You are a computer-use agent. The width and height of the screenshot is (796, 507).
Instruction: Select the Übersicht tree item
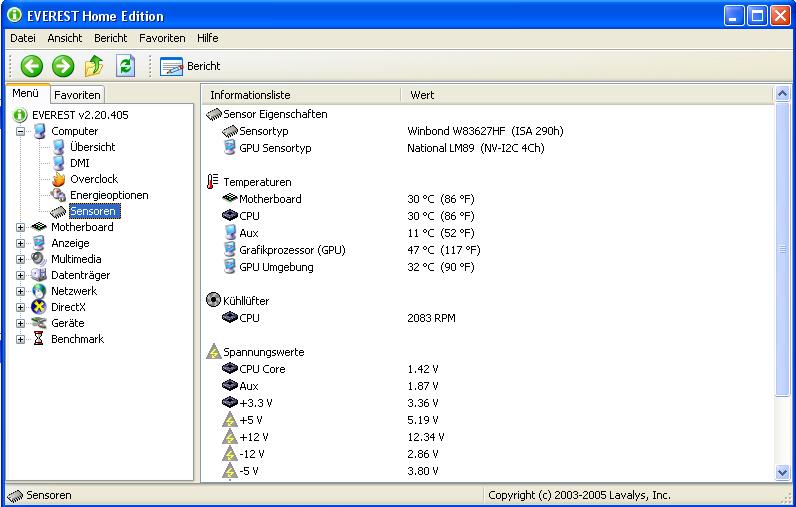click(x=92, y=147)
